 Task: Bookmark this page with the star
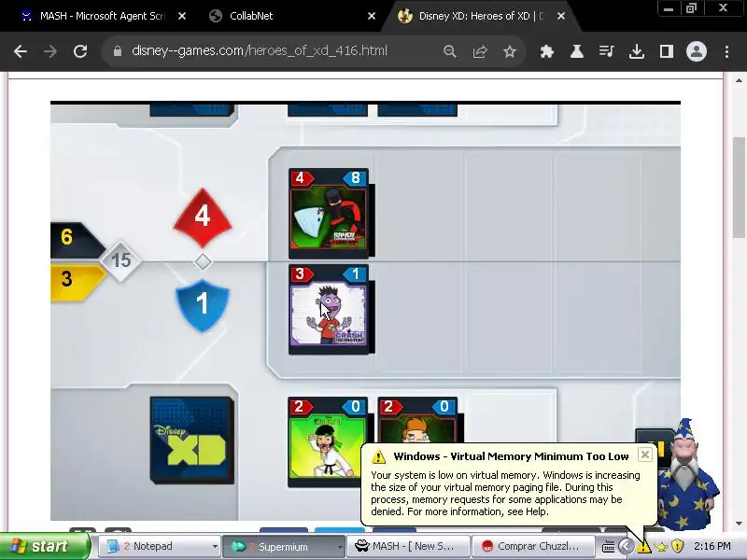point(510,51)
